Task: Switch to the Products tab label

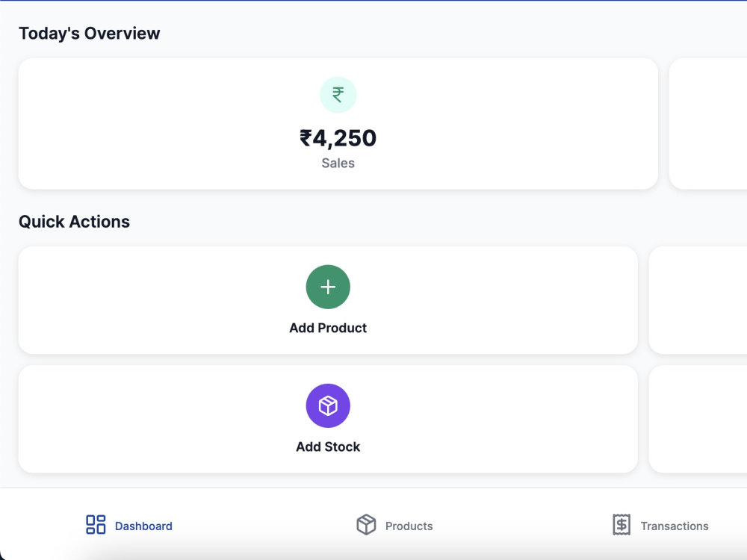Action: (409, 526)
